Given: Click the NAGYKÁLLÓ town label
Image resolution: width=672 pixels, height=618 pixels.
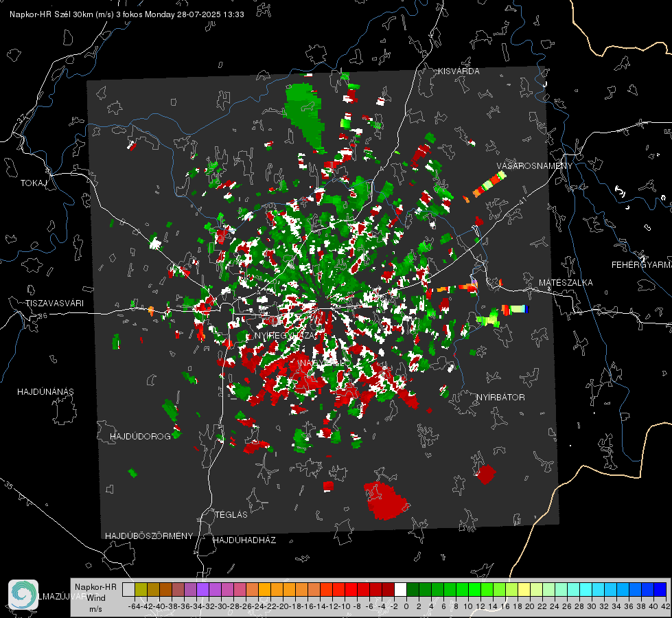Looking at the screenshot, I should [325, 363].
